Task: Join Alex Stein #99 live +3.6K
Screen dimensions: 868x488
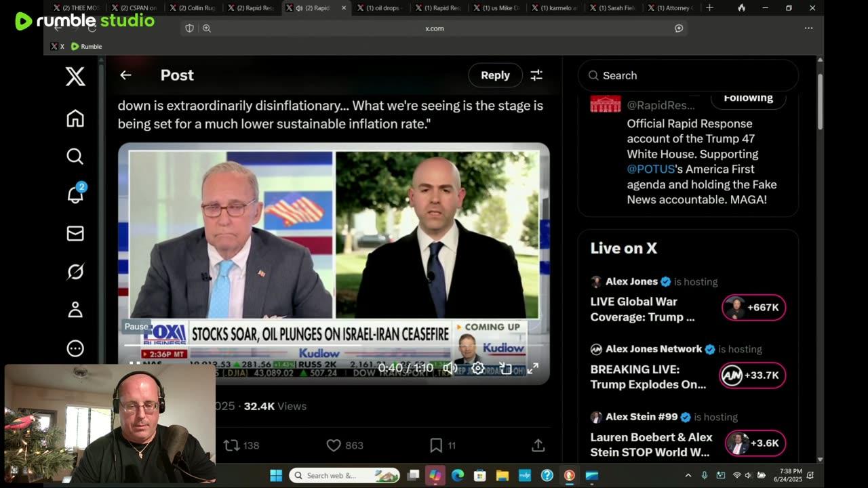Action: (x=755, y=443)
